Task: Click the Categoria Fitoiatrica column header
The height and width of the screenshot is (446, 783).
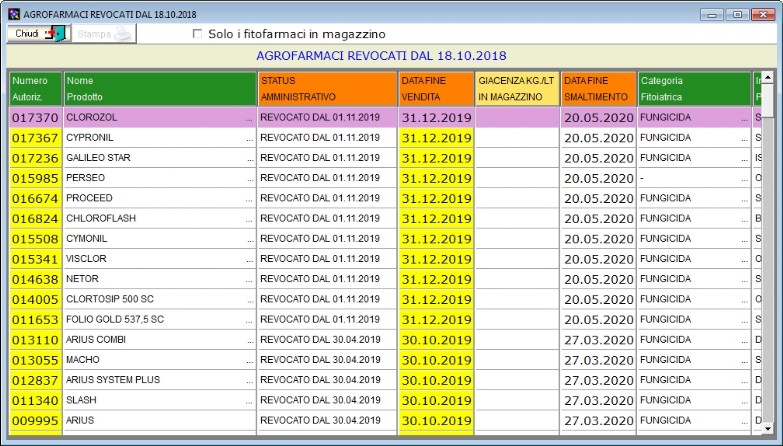Action: 694,89
